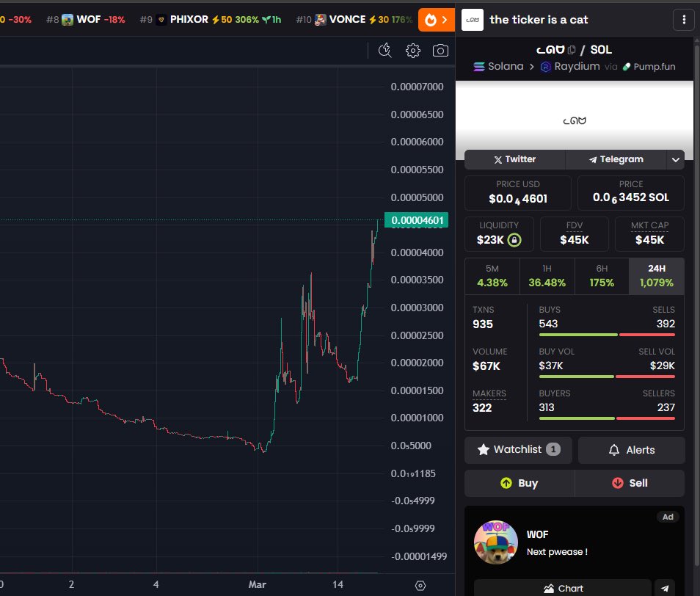Click the liquidity lock icon

point(514,240)
